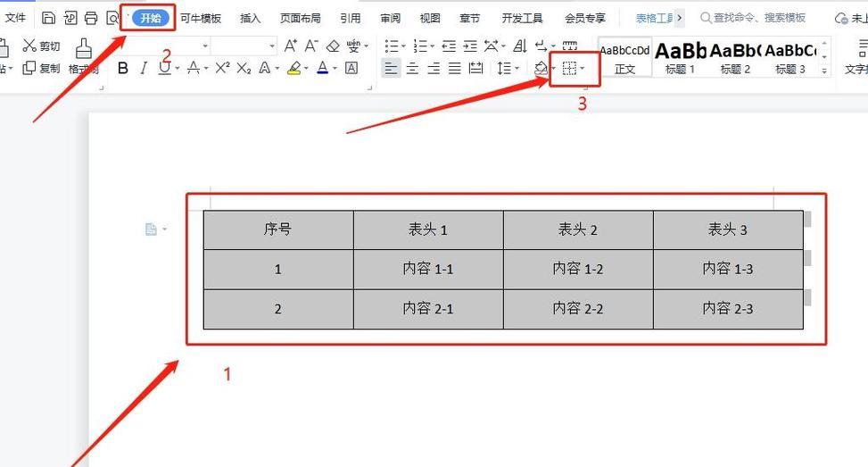Image resolution: width=868 pixels, height=467 pixels.
Task: Click the Character Border boxed-A icon
Action: coord(351,68)
